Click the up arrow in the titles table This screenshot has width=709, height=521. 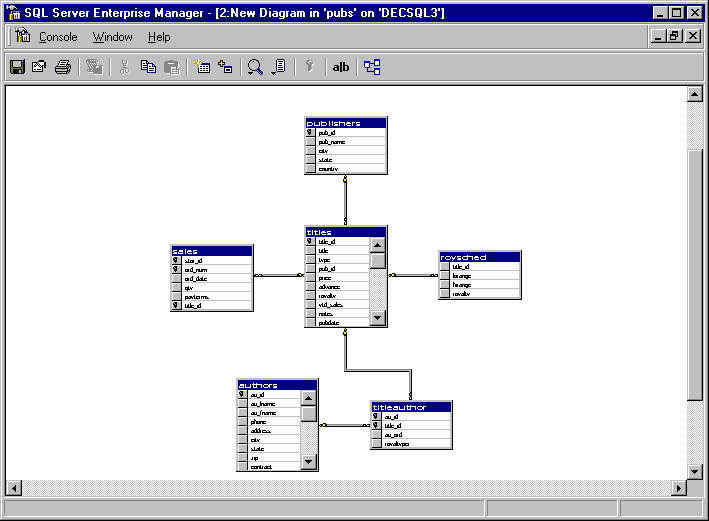[378, 245]
